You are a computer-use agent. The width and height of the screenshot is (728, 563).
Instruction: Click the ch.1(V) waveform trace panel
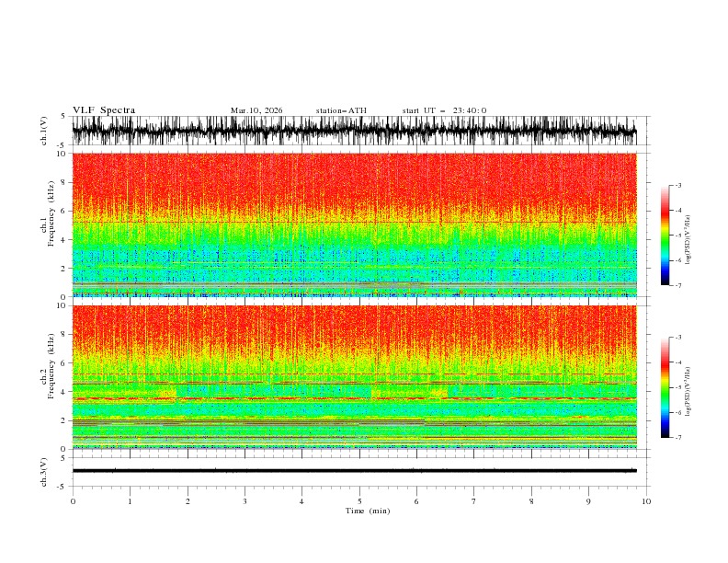[354, 131]
